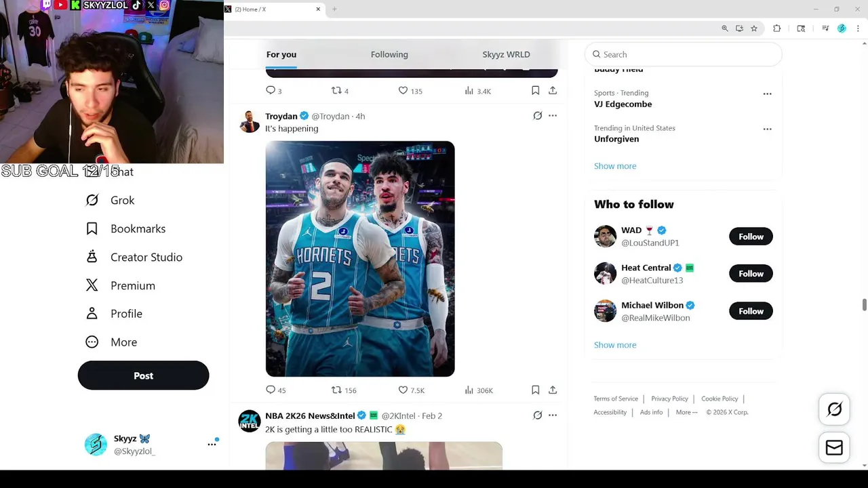Expand the footer More menu
This screenshot has width=868, height=488.
686,412
